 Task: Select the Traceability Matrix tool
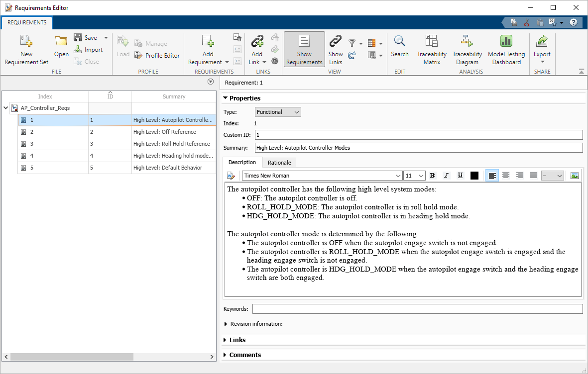(431, 50)
